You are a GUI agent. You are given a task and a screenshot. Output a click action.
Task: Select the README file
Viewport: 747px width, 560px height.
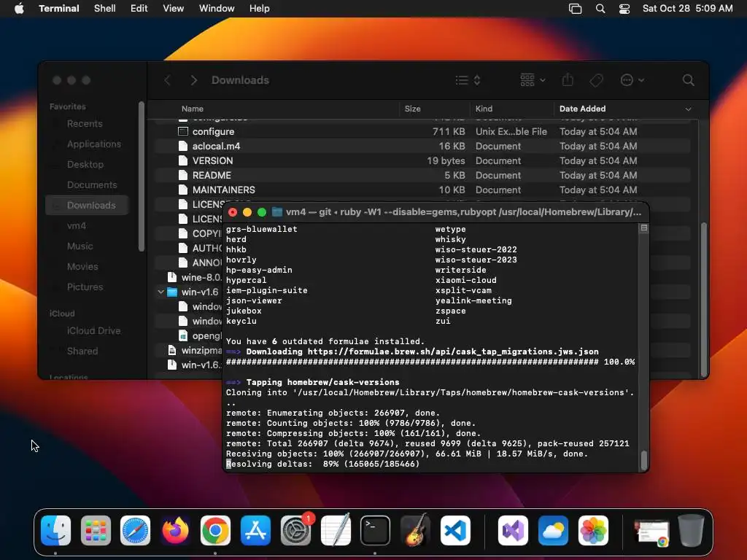422,175
